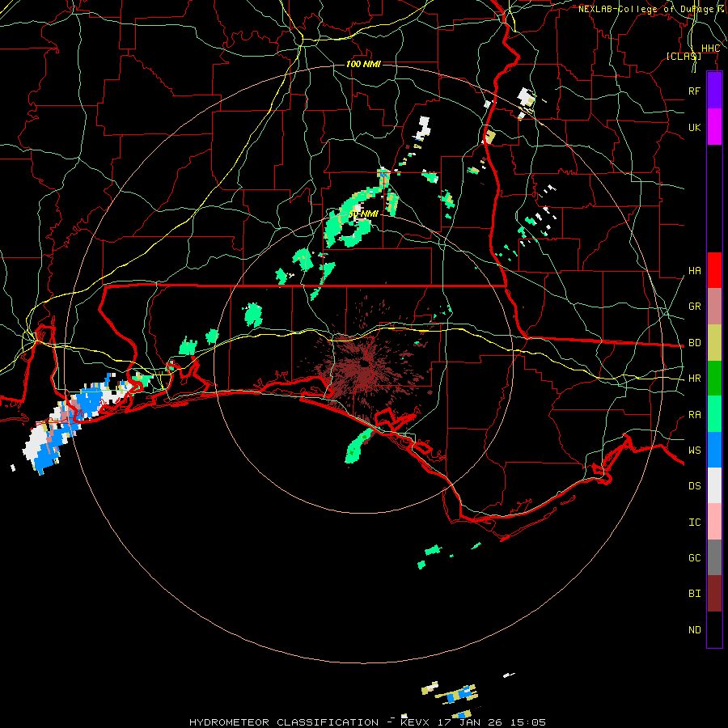Click the gray GC ground clutter swatch
The height and width of the screenshot is (728, 728).
714,557
